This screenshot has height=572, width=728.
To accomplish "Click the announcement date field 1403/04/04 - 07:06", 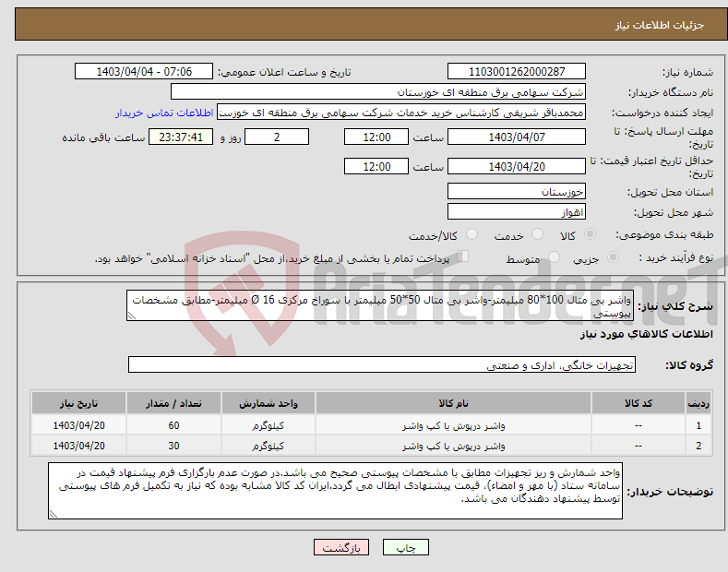I will [x=144, y=72].
